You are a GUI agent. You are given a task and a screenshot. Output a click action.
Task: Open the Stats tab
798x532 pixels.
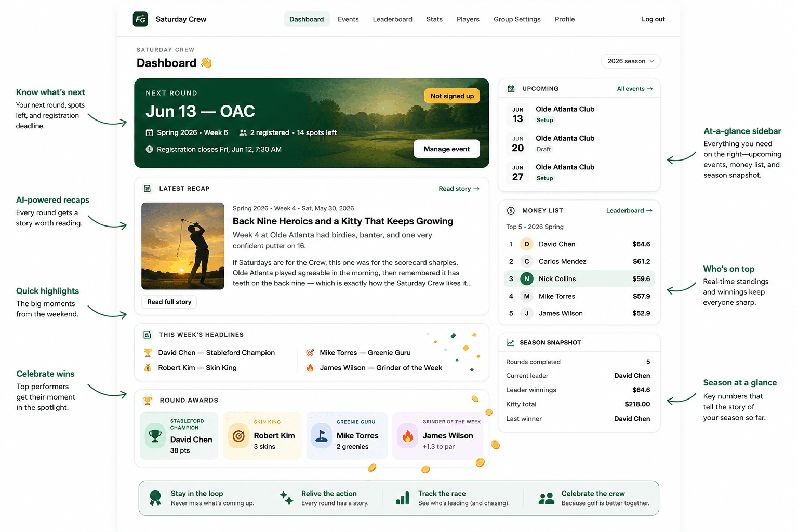tap(434, 19)
